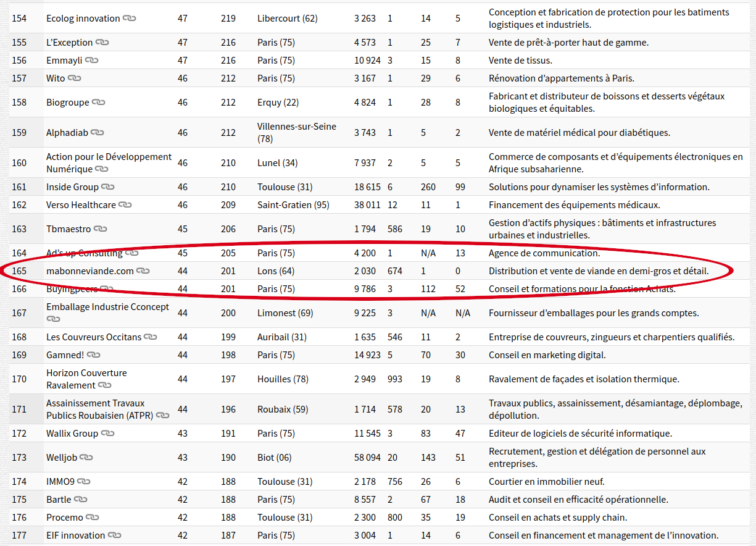Screen dimensions: 756x546
Task: Click the revenue value 58 094
Action: pyautogui.click(x=368, y=458)
